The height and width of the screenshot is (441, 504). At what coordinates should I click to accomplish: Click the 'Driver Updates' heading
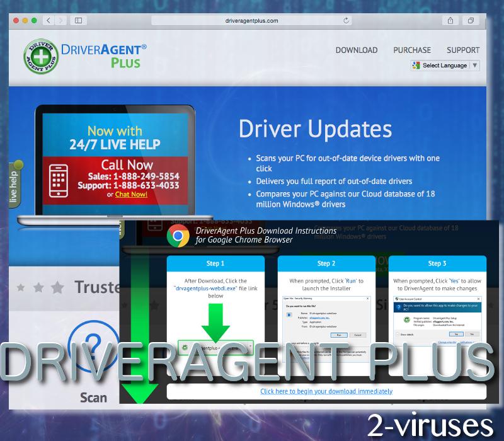pyautogui.click(x=316, y=129)
